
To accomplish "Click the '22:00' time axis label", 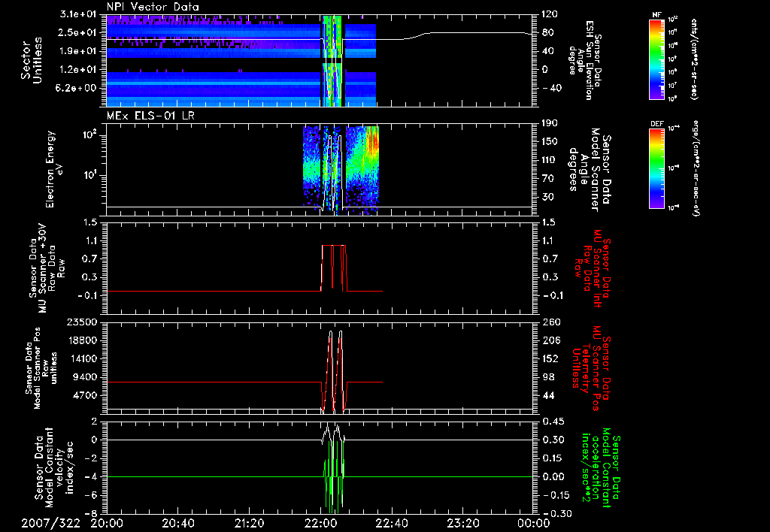I will tap(320, 523).
